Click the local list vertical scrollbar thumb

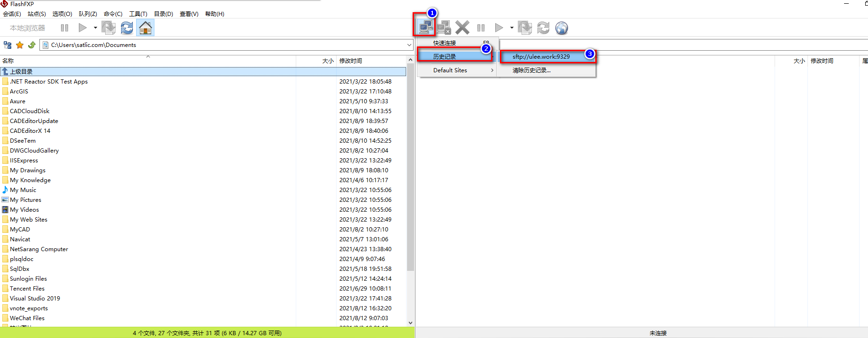(x=411, y=168)
